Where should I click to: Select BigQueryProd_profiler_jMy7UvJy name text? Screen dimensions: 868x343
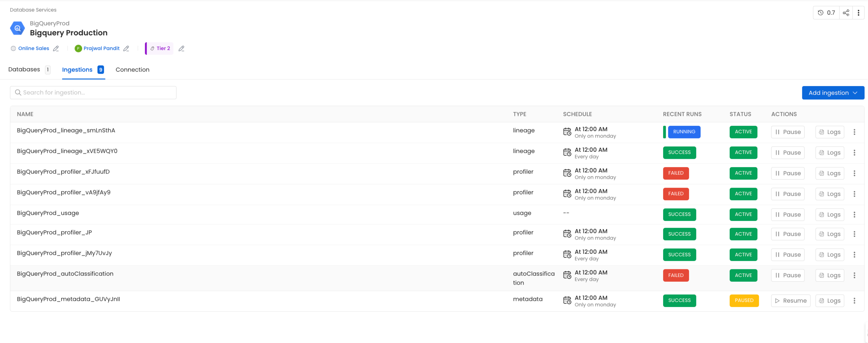click(64, 253)
